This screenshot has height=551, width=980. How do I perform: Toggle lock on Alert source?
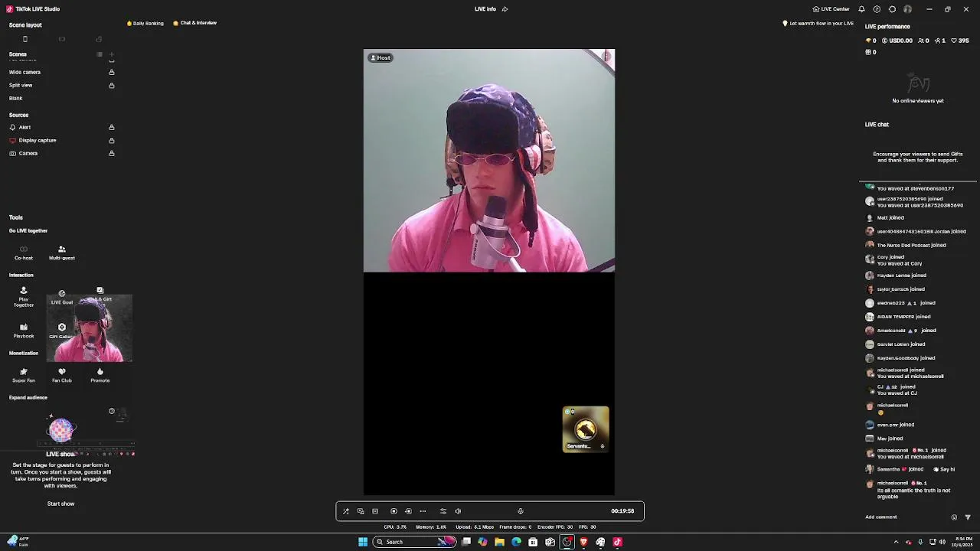(x=112, y=127)
